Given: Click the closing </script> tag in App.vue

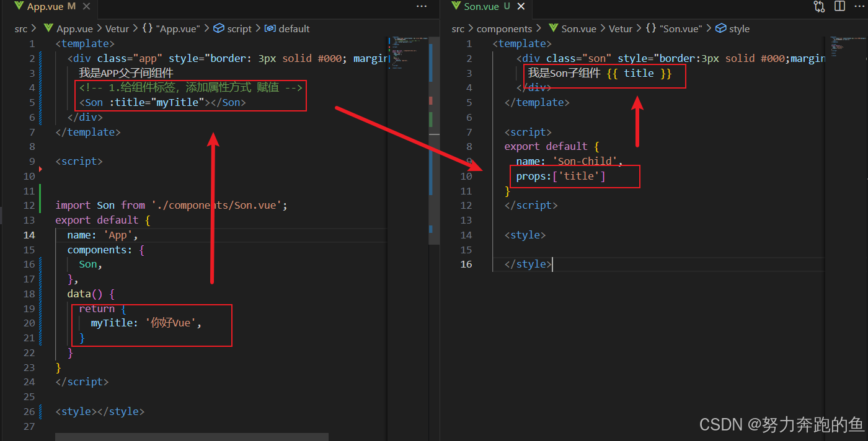Looking at the screenshot, I should pyautogui.click(x=82, y=382).
